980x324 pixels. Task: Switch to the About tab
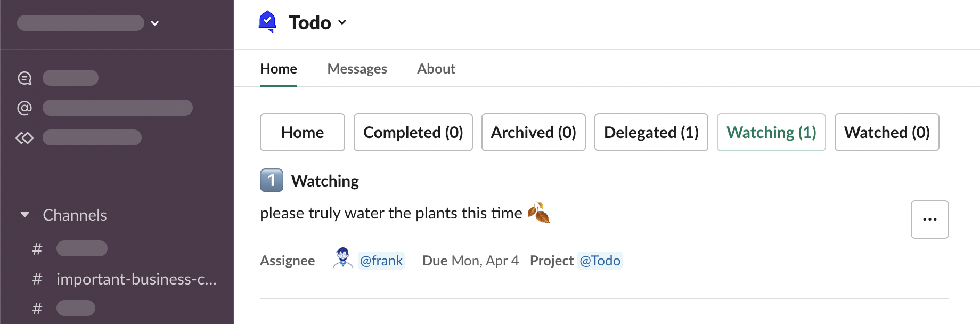(436, 69)
